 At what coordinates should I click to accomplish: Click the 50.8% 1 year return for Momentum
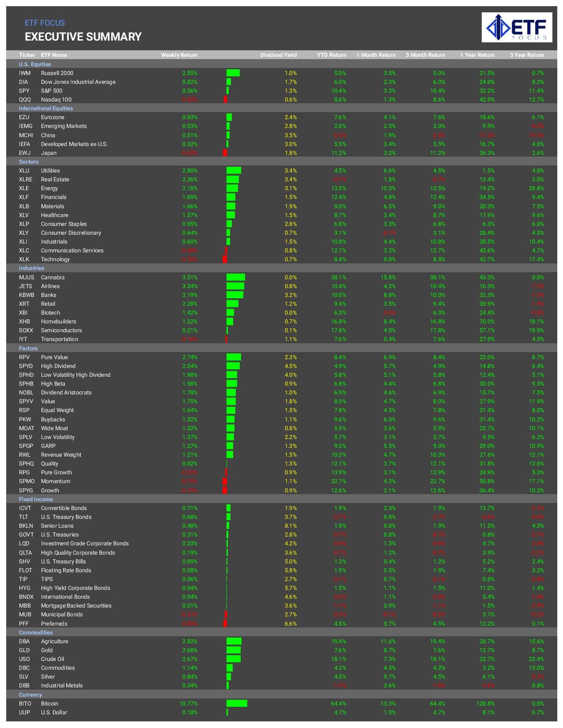click(x=487, y=481)
